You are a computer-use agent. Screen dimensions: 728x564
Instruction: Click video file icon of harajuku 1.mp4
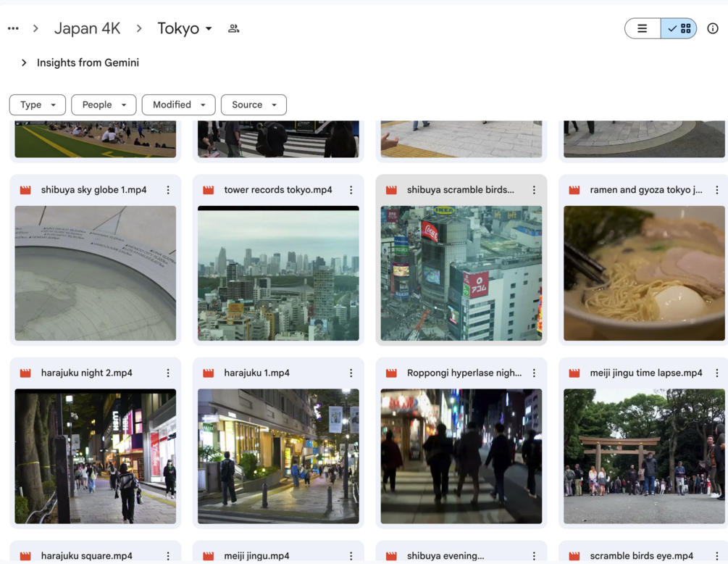[x=209, y=373]
